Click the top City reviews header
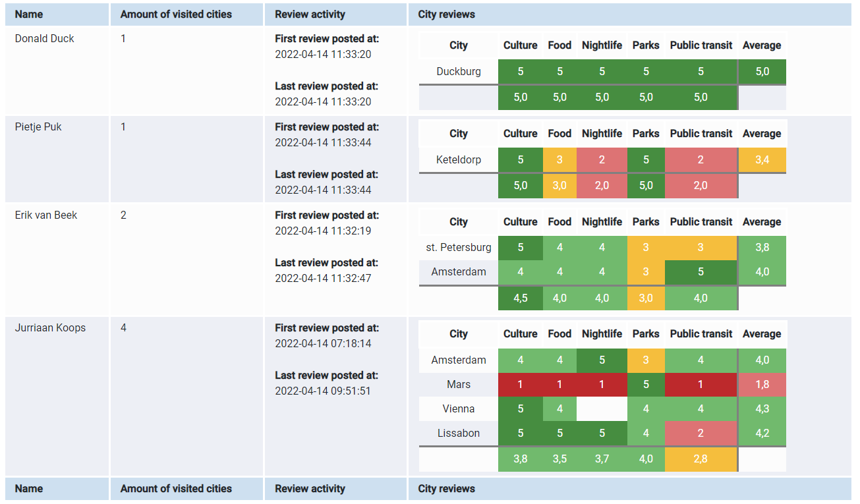860x504 pixels. pos(629,14)
